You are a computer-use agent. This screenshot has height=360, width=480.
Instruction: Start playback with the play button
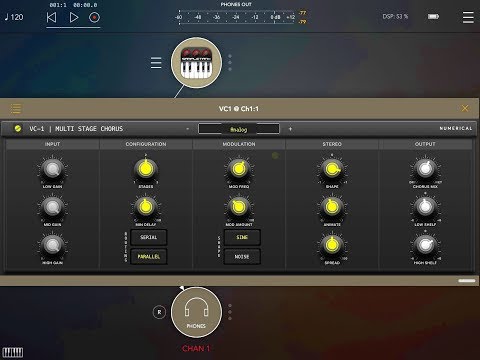[x=74, y=17]
